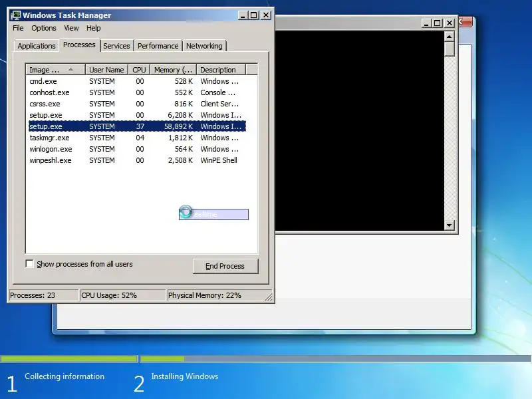The width and height of the screenshot is (532, 399).
Task: Close the Windows setup dialog red button
Action: click(x=465, y=22)
